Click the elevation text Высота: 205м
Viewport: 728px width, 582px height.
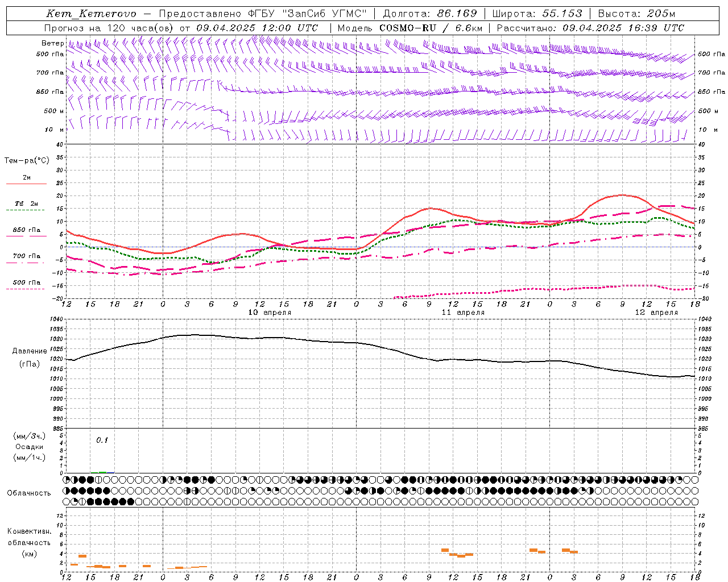(636, 14)
